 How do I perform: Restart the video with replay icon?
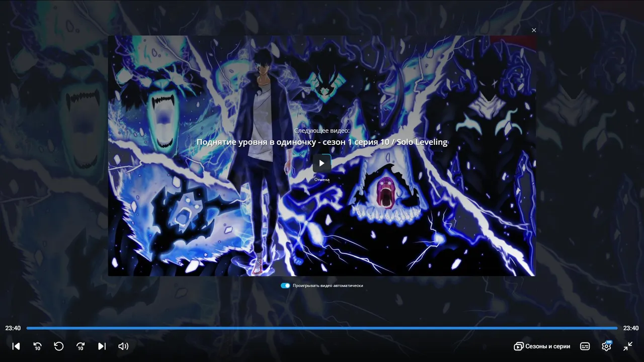[x=59, y=346]
